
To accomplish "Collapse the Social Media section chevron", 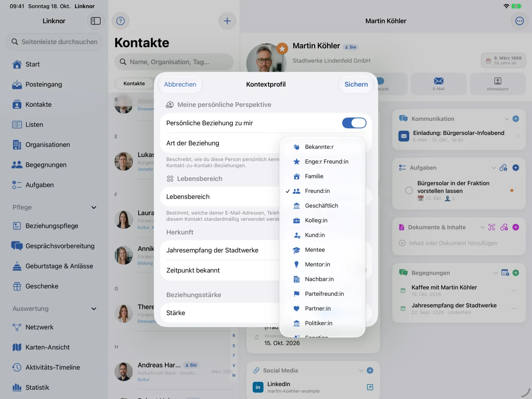I will [x=361, y=370].
